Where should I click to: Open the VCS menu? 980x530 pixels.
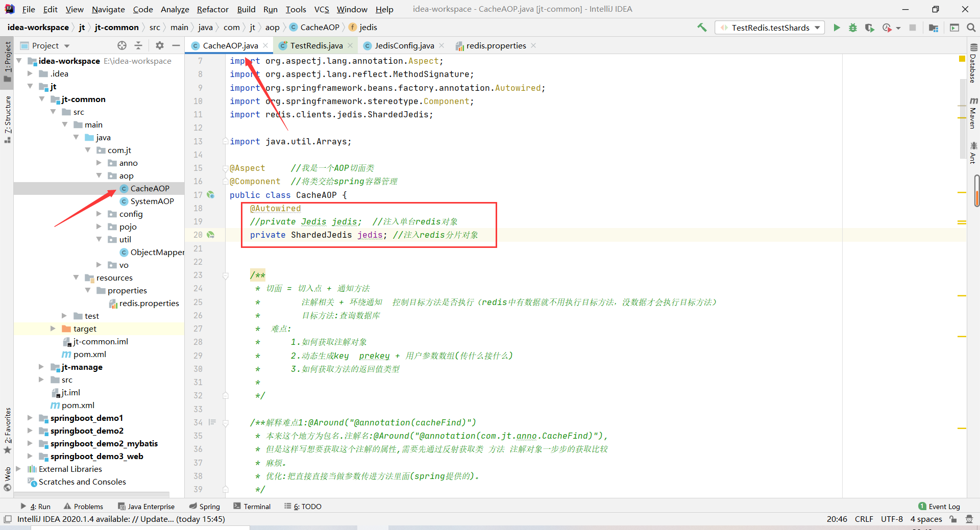(x=322, y=9)
